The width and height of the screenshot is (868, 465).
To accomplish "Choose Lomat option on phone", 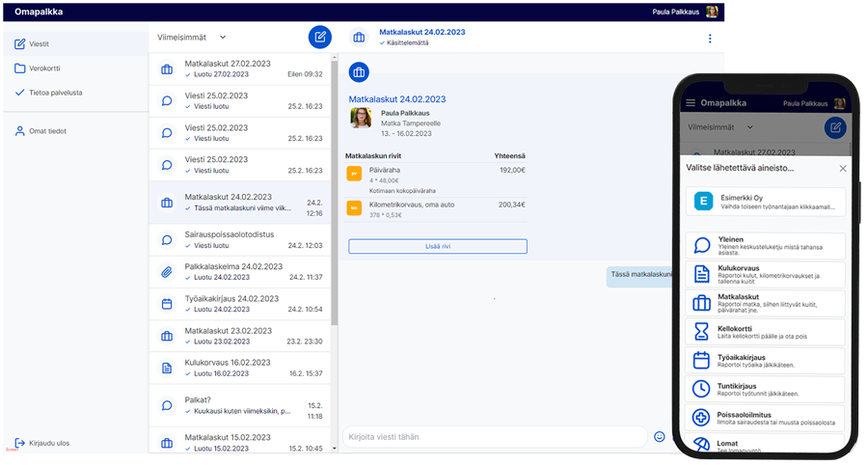I will pos(766,444).
